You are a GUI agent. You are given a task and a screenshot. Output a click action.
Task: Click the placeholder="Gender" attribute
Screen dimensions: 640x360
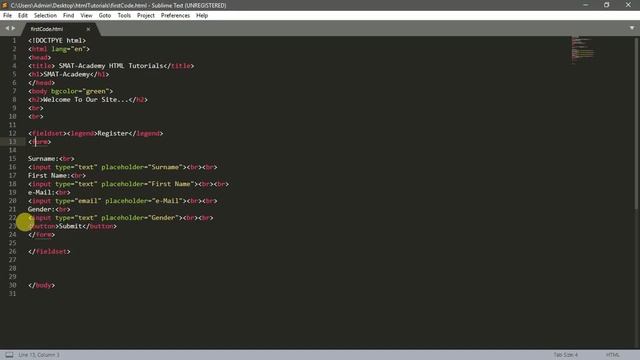(140, 218)
